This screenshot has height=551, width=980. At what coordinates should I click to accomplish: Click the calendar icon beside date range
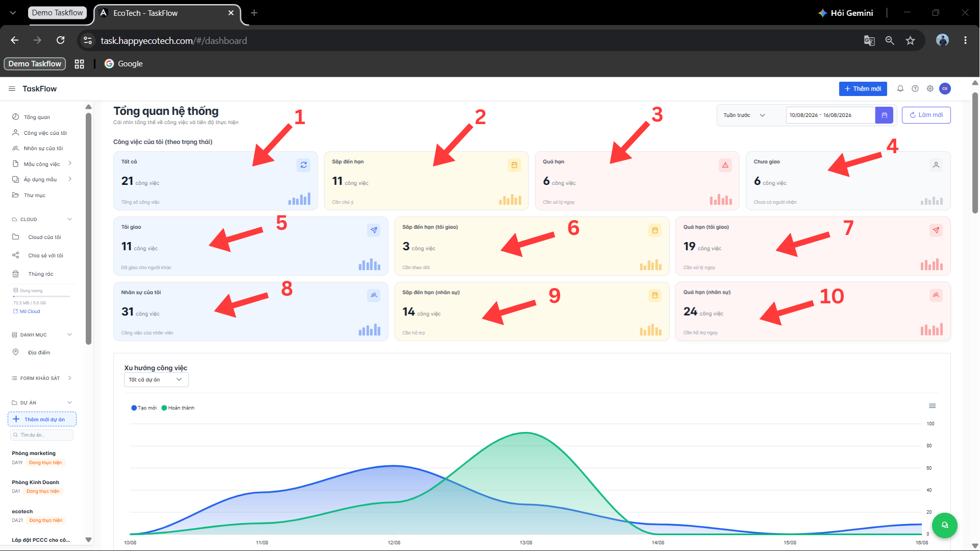click(884, 115)
